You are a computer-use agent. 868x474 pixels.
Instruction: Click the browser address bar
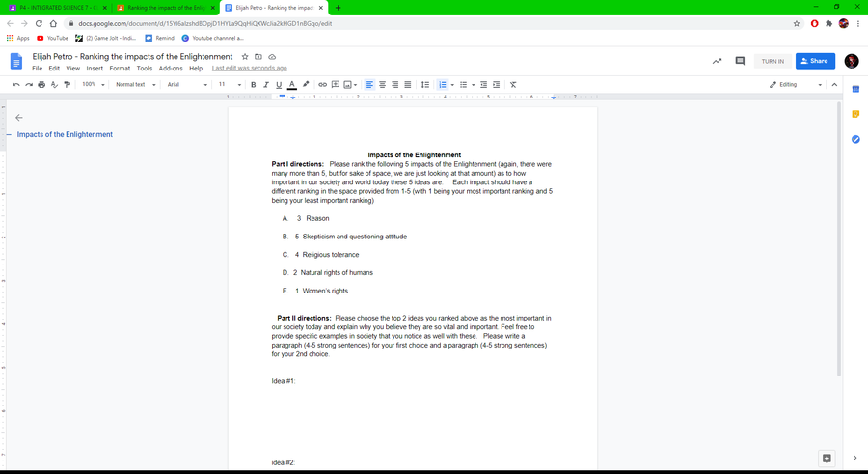(432, 24)
